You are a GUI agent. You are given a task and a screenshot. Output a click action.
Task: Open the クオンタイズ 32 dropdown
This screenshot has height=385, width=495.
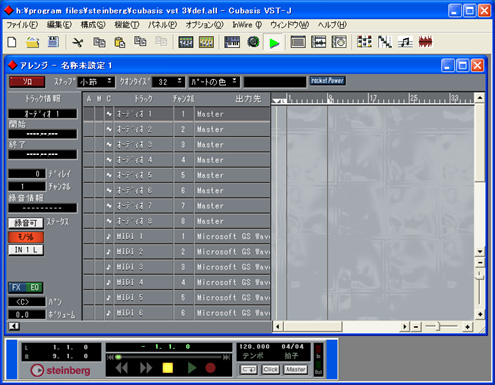tap(168, 82)
